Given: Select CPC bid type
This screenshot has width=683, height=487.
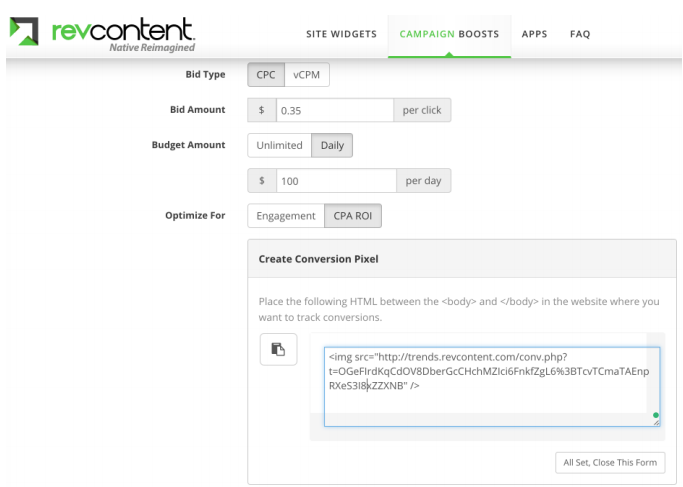Looking at the screenshot, I should (266, 75).
